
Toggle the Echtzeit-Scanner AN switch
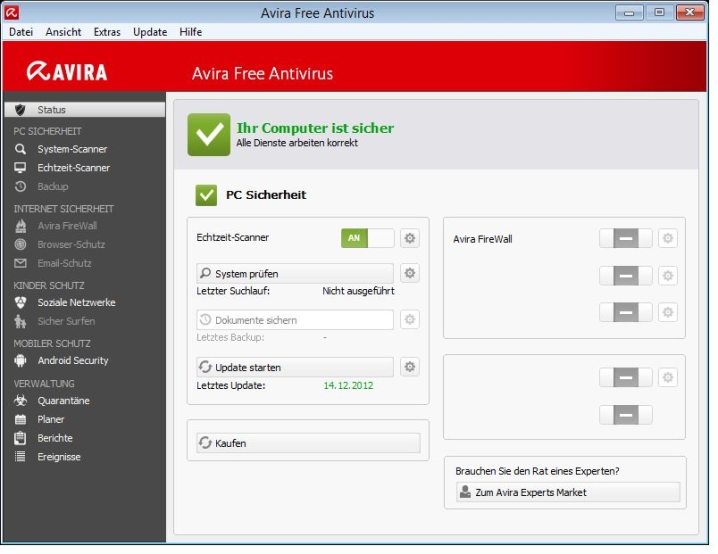367,238
